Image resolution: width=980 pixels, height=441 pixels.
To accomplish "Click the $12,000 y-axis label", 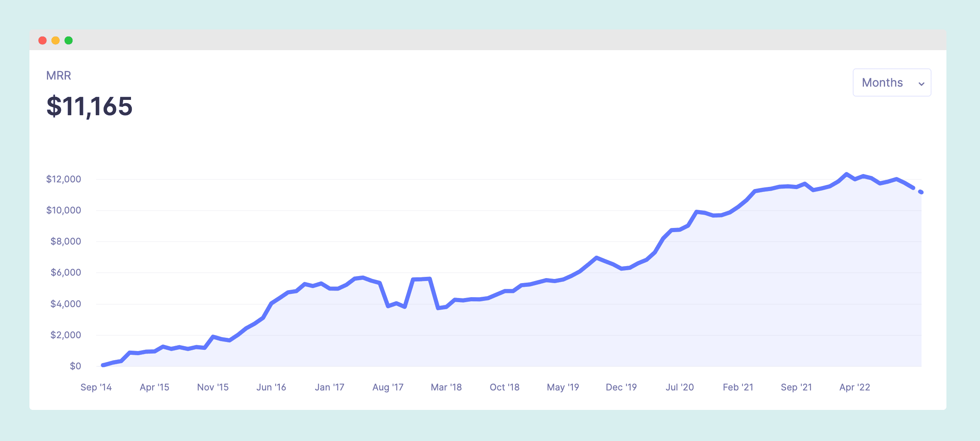I will click(63, 179).
